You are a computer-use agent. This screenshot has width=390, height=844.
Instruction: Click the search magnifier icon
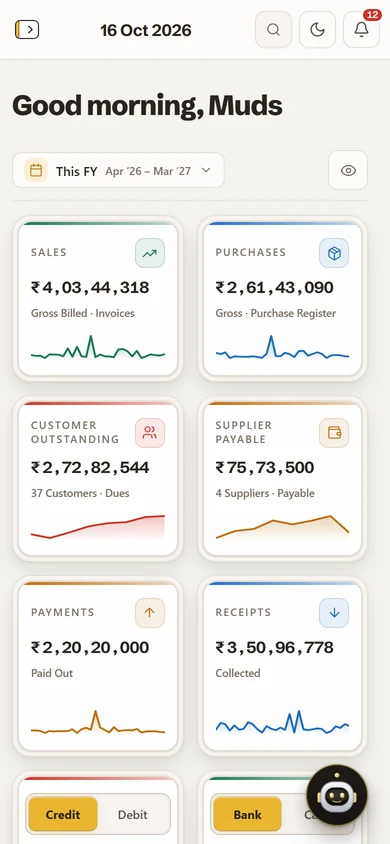[273, 30]
